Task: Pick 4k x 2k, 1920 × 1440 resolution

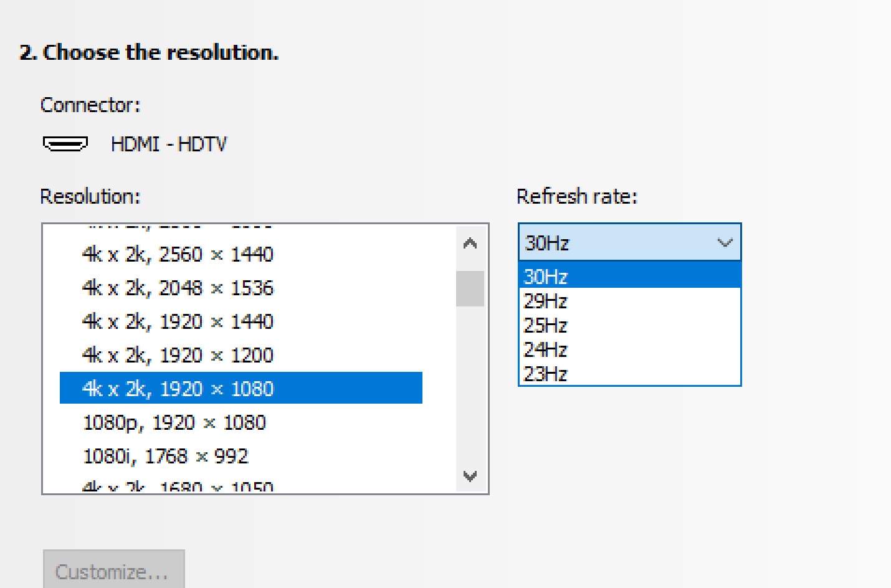Action: tap(178, 321)
